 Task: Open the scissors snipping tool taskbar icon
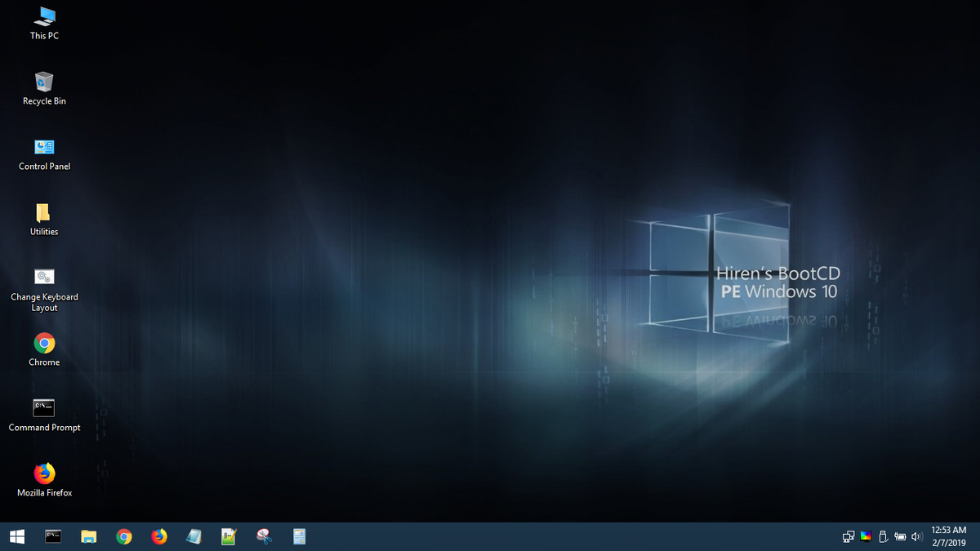click(264, 536)
